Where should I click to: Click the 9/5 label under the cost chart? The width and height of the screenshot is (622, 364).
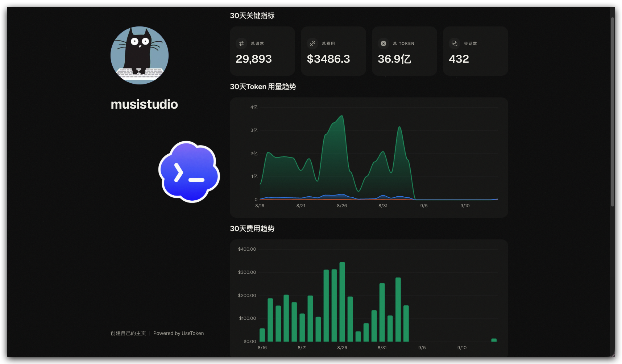click(x=422, y=348)
